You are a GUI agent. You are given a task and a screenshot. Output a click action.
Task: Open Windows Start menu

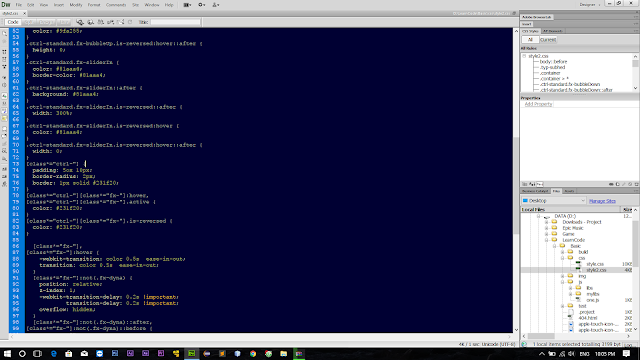7,353
